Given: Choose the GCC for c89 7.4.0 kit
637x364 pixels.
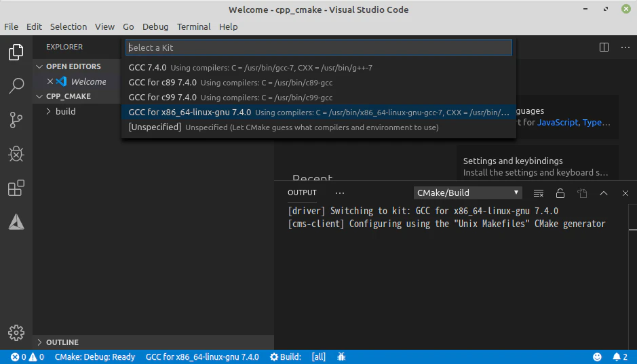Looking at the screenshot, I should (x=319, y=83).
